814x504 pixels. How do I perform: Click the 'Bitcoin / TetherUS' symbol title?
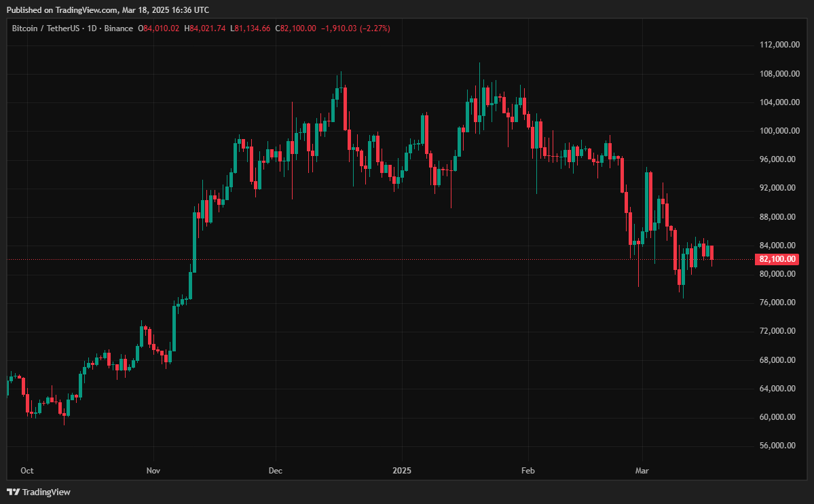point(45,28)
